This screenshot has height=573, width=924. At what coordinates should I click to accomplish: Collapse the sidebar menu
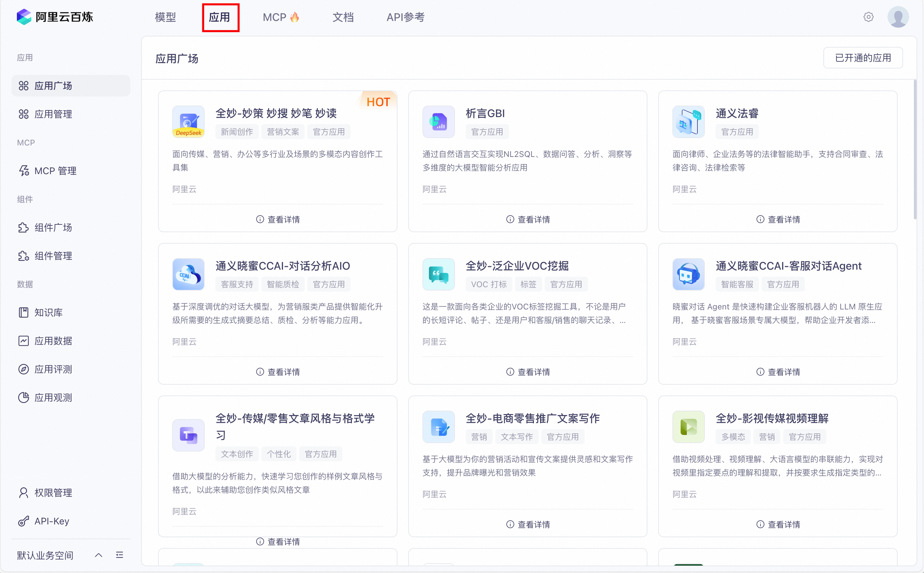point(120,555)
